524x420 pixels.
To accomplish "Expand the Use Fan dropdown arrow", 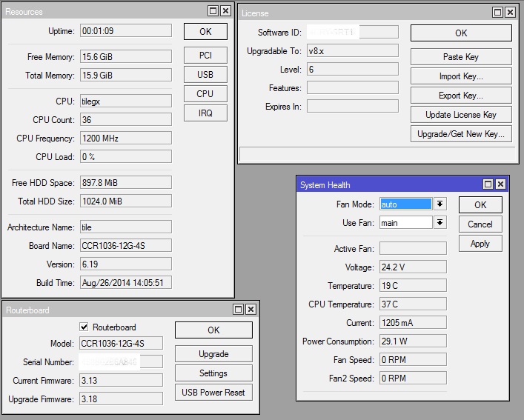I will [440, 222].
